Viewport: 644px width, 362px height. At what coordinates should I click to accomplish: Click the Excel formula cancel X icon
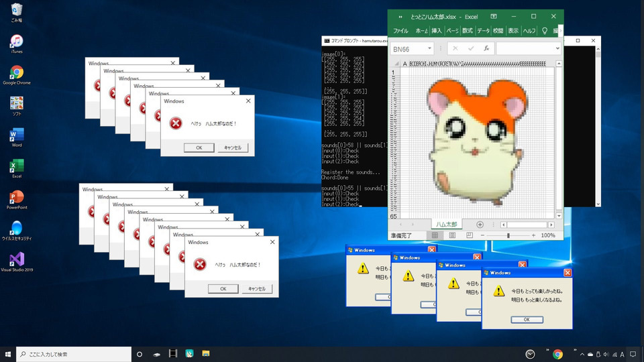(x=455, y=48)
